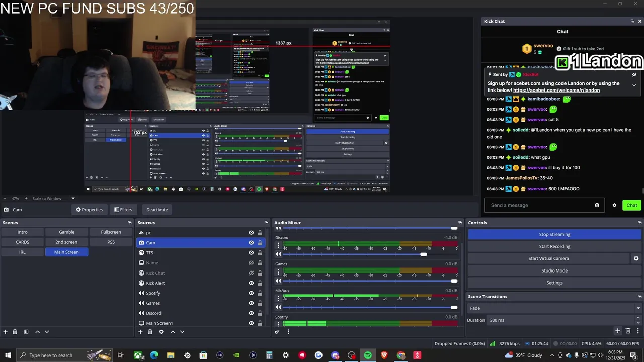Open Kick chat settings gear
Screen dimensions: 644x362
tap(614, 205)
